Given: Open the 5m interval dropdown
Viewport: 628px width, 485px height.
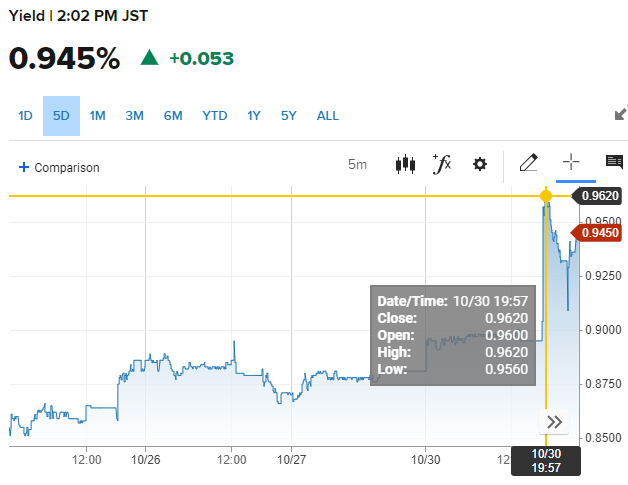Looking at the screenshot, I should tap(357, 164).
